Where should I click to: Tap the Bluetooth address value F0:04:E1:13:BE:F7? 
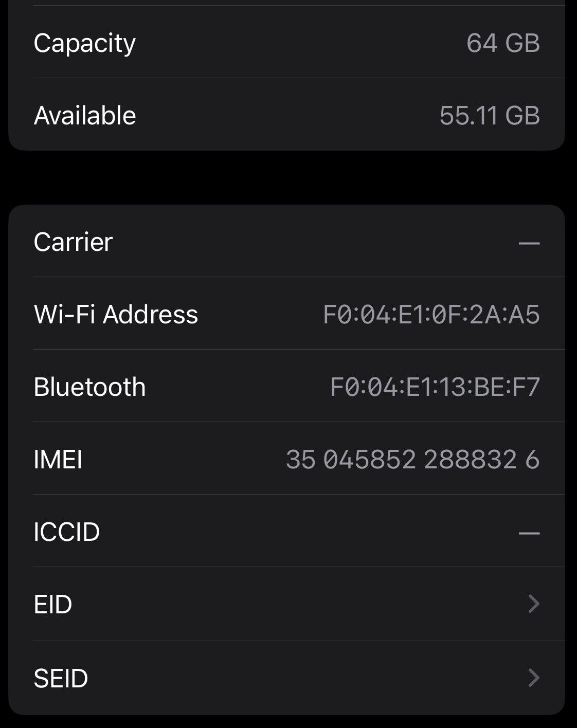(x=435, y=387)
